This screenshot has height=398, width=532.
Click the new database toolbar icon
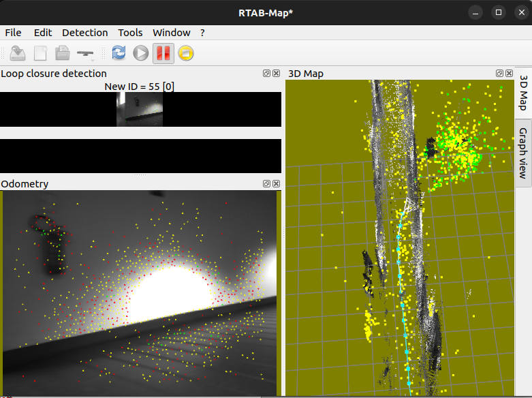point(40,53)
